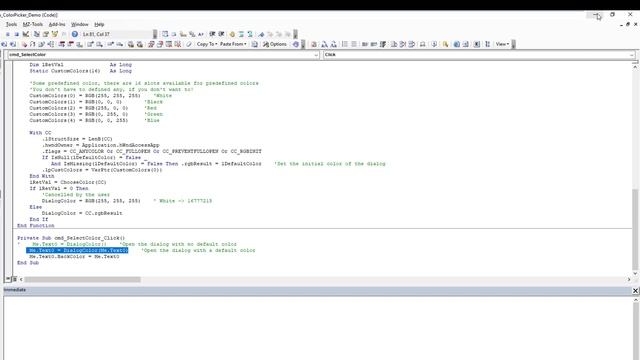Click the eraser icon before Copy To
This screenshot has height=360, width=640.
(189, 44)
